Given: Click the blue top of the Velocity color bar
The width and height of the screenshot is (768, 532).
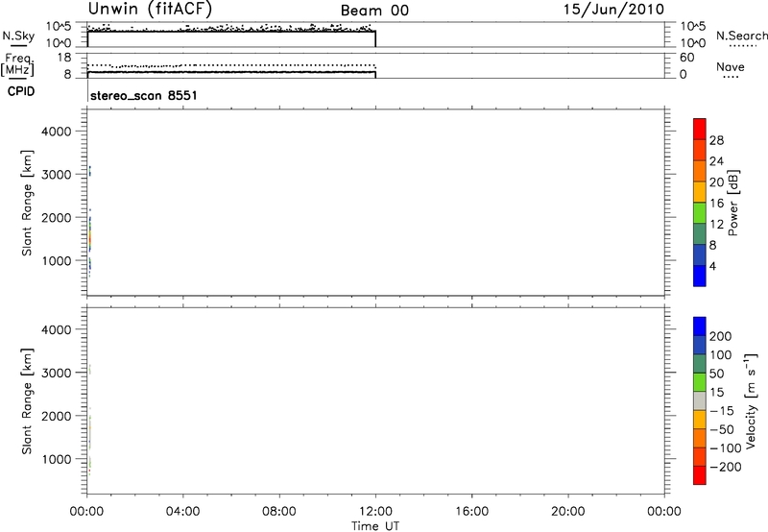Looking at the screenshot, I should pos(700,326).
